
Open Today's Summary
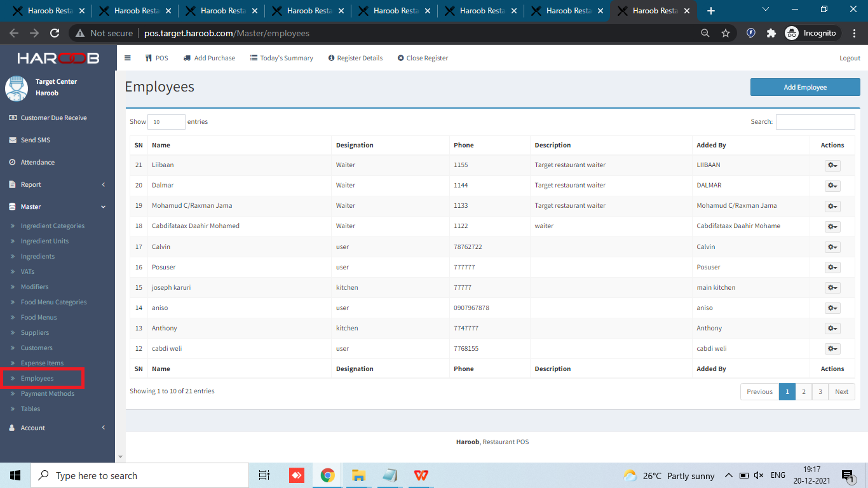tap(281, 58)
